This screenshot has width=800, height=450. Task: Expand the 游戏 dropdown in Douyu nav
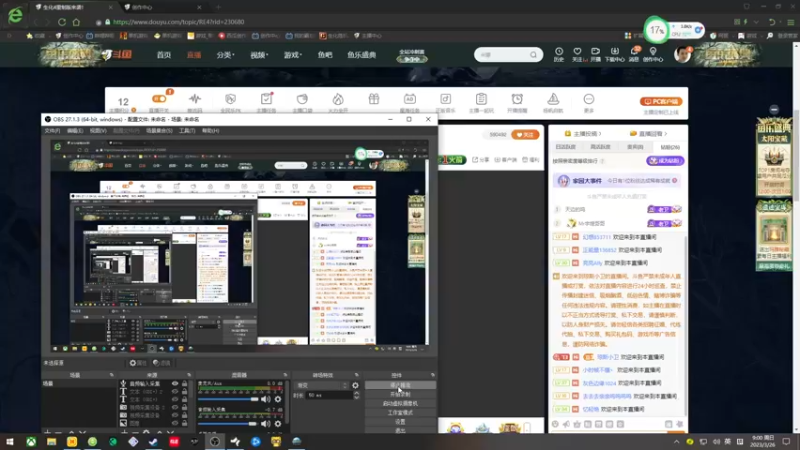pyautogui.click(x=293, y=55)
